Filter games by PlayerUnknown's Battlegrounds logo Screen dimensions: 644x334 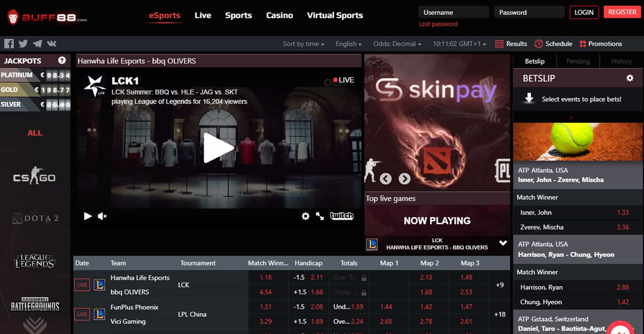click(35, 304)
